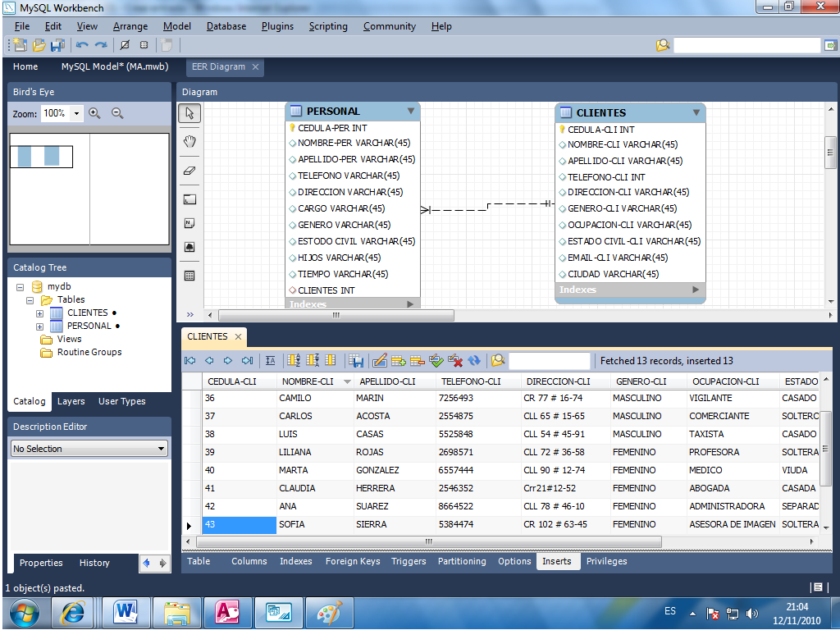The height and width of the screenshot is (630, 840).
Task: Click the inserts search field
Action: click(x=549, y=361)
